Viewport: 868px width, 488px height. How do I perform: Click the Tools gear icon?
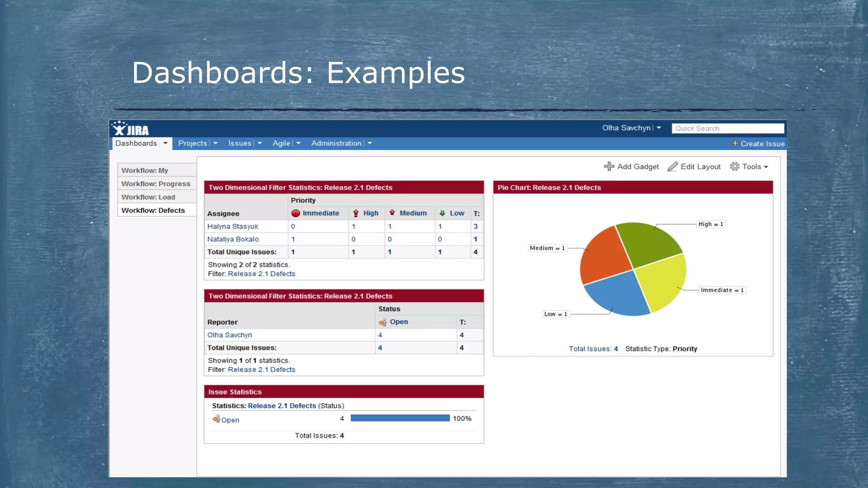pos(734,166)
